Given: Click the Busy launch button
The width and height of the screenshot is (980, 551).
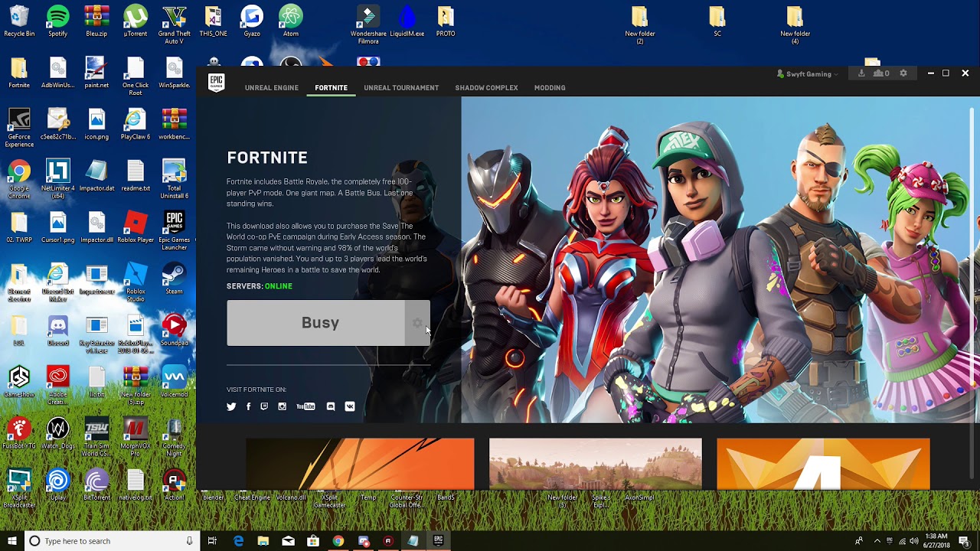Looking at the screenshot, I should click(x=315, y=323).
